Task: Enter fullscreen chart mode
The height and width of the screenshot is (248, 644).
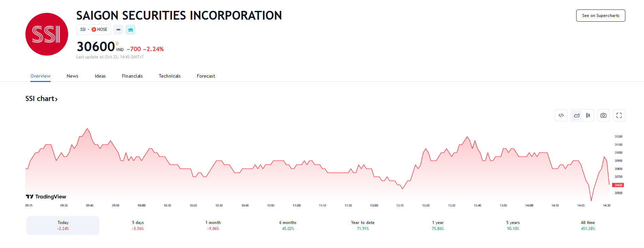Action: point(619,116)
